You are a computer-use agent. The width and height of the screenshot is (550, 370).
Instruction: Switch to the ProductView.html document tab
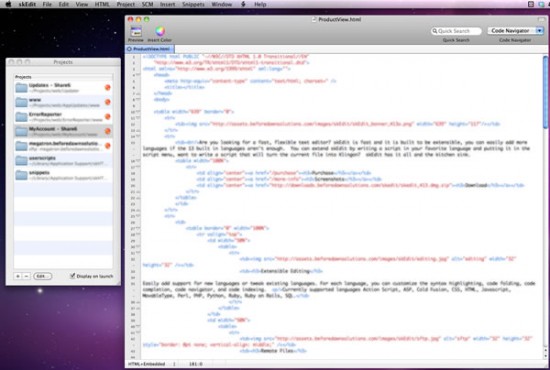[150, 49]
